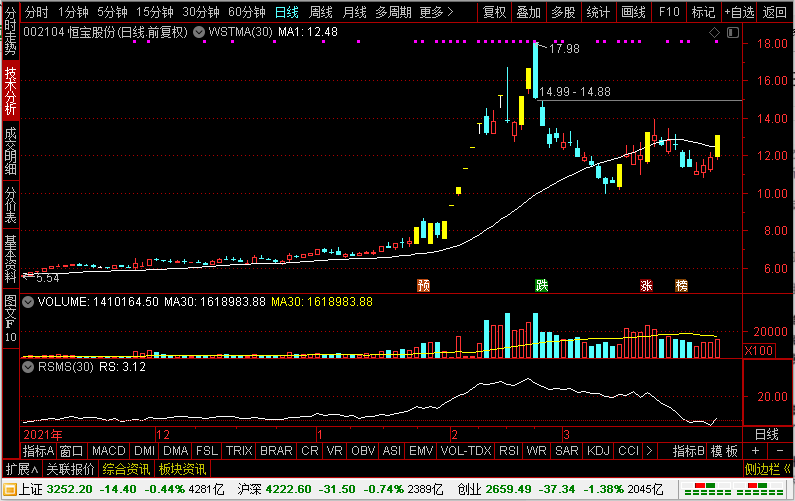Open VOLUME indicator dropdown arrow
This screenshot has width=795, height=501.
coord(28,302)
